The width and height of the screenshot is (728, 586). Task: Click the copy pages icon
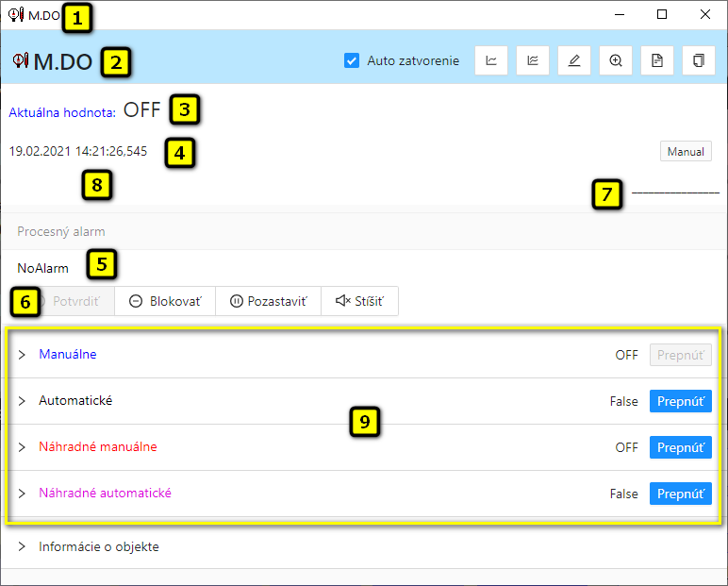pyautogui.click(x=699, y=60)
